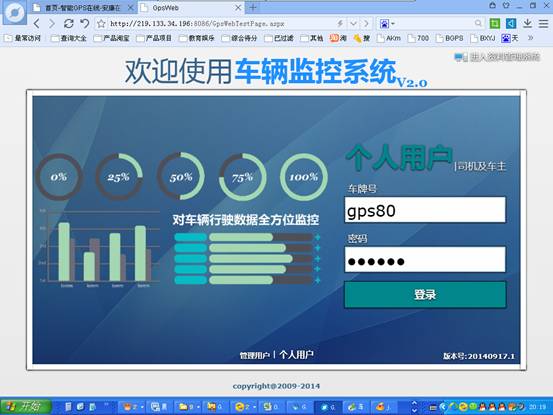This screenshot has height=415, width=553.
Task: Click the search magnifier icon
Action: (478, 24)
